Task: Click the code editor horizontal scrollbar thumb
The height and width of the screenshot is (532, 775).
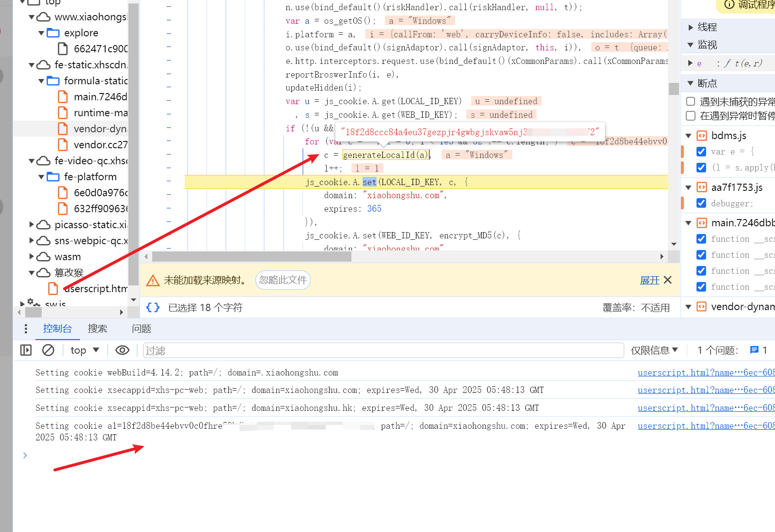Action: click(x=252, y=256)
